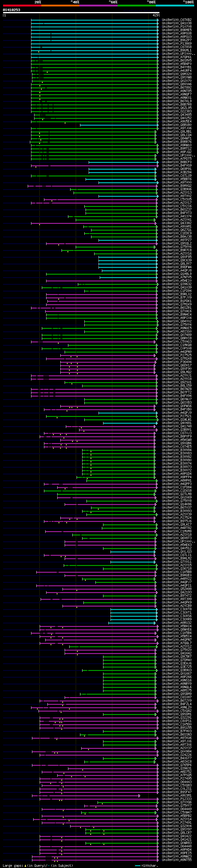Select label UniRef100_B9MT12
The width and height of the screenshot is (197, 868).
click(x=177, y=149)
